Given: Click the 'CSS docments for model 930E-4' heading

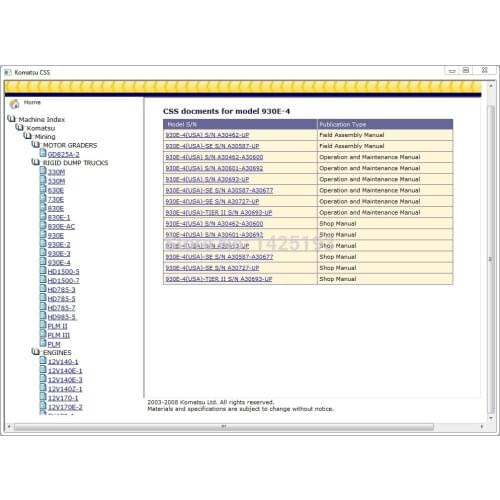Looking at the screenshot, I should click(x=226, y=111).
